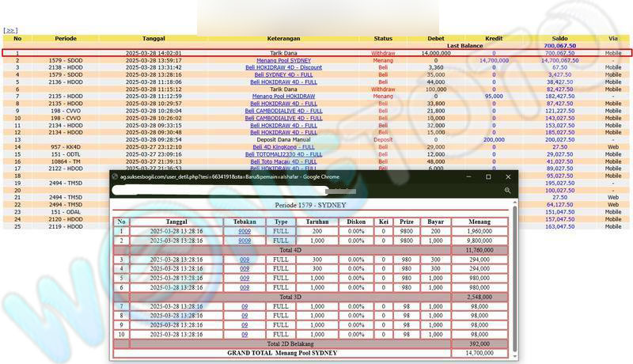Open Beli HOKIDRAW 4D - FULL at 11:18:06
Image resolution: width=633 pixels, height=364 pixels.
283,82
